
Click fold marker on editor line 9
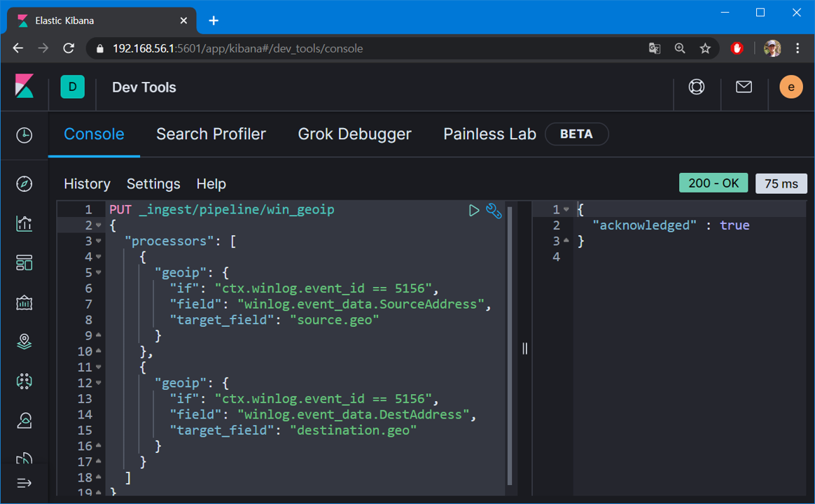[98, 335]
